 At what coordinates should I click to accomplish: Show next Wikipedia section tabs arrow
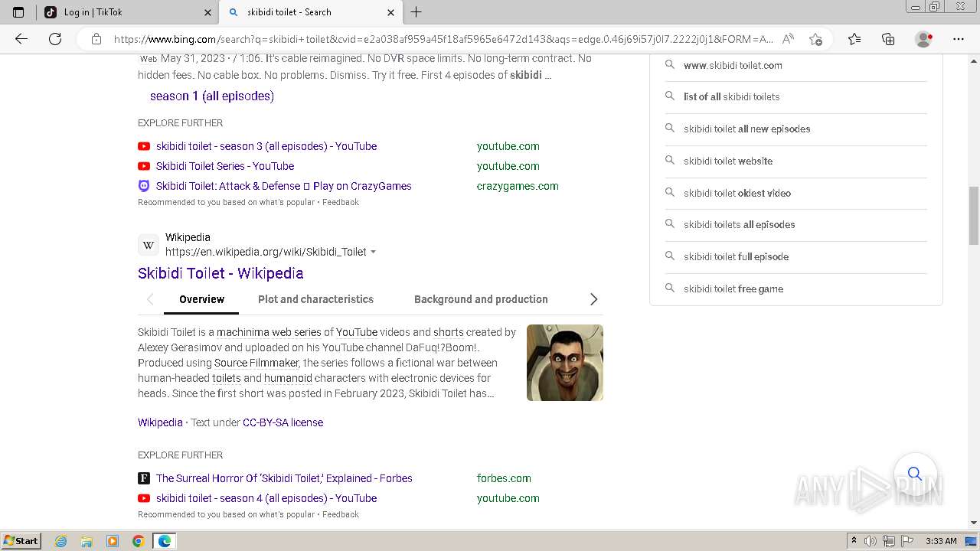pyautogui.click(x=593, y=299)
